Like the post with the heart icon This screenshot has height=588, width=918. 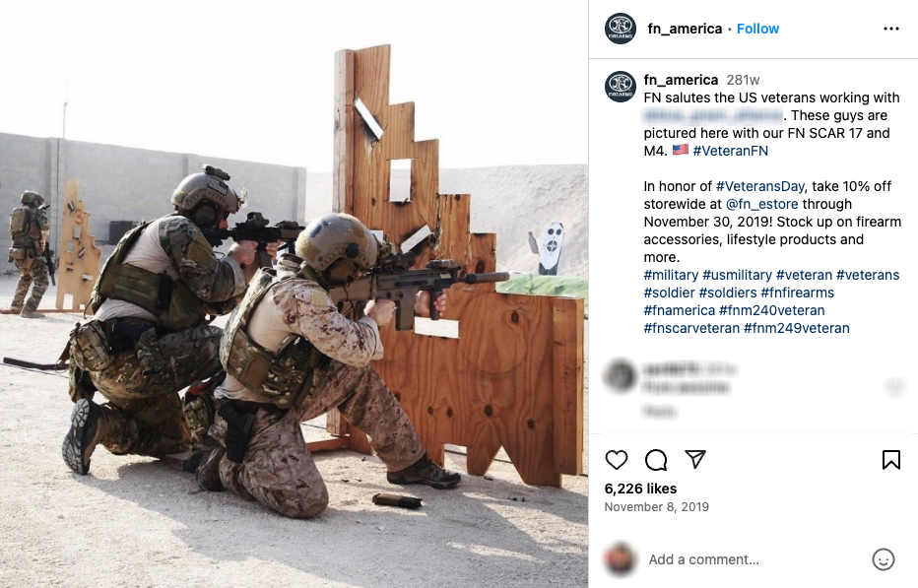click(616, 460)
